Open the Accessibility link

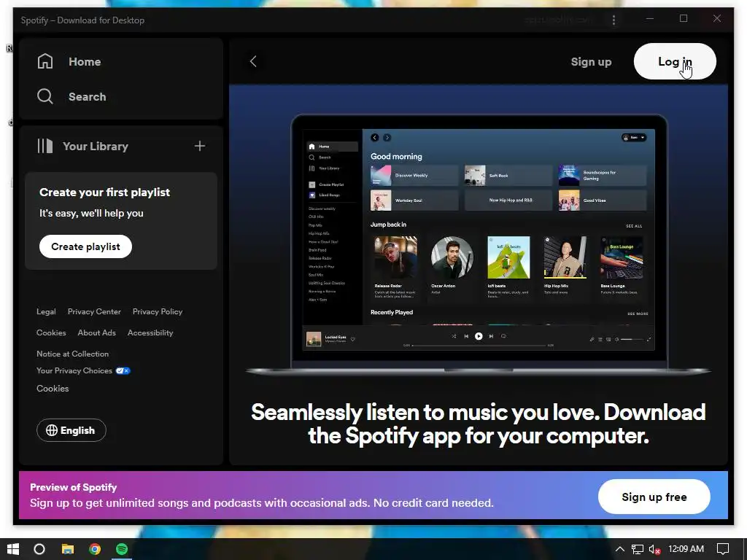[x=150, y=332]
